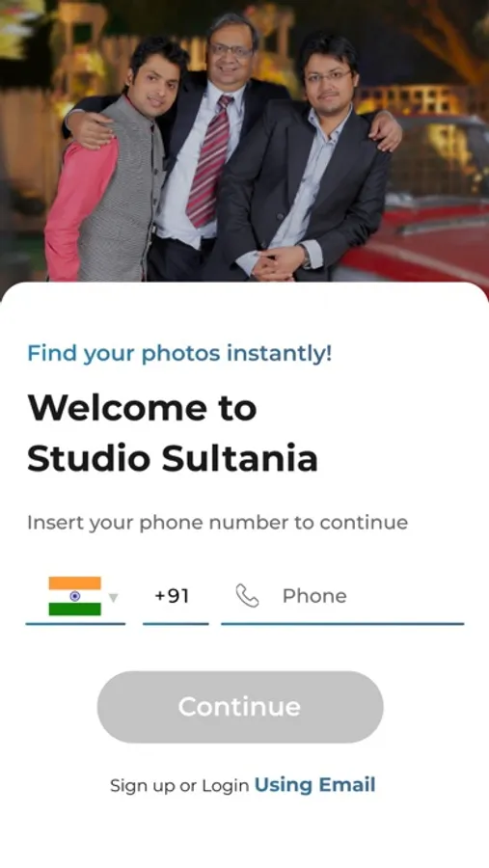
Task: Select the +91 country code field
Action: point(176,596)
